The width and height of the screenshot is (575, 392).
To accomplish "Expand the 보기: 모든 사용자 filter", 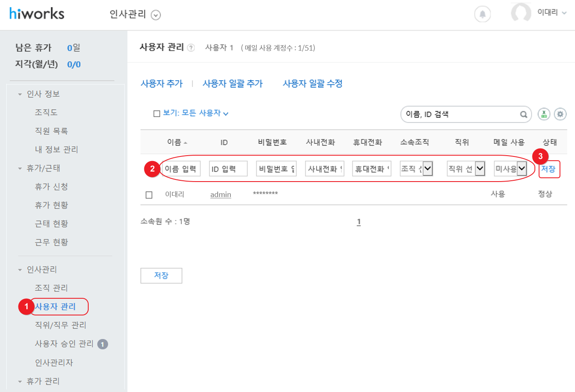I will coord(195,113).
